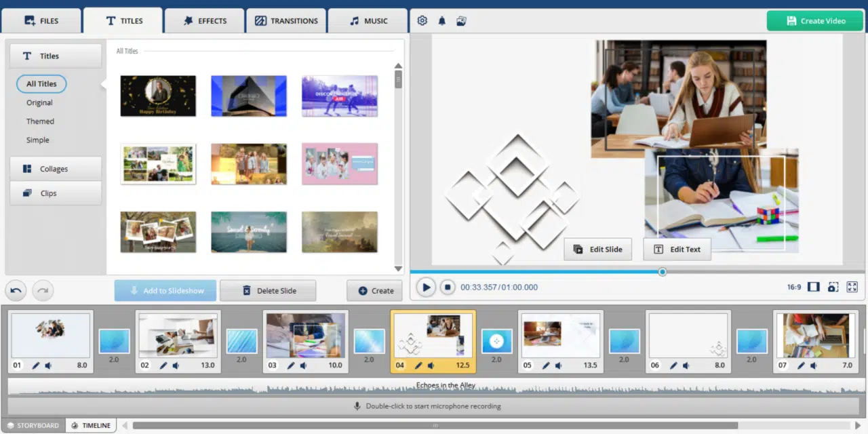This screenshot has height=434, width=868.
Task: Click the undo arrow button
Action: tap(16, 291)
